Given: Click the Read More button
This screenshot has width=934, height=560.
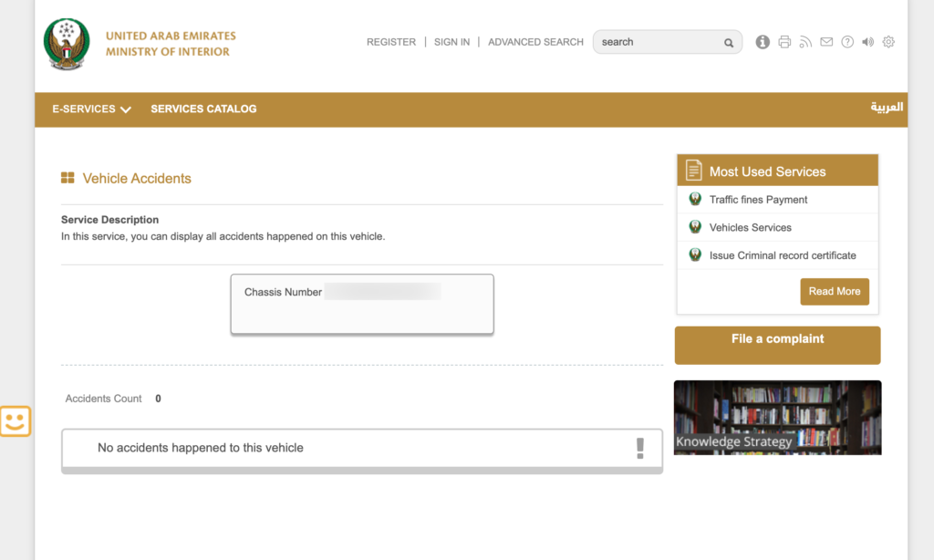Looking at the screenshot, I should tap(835, 291).
